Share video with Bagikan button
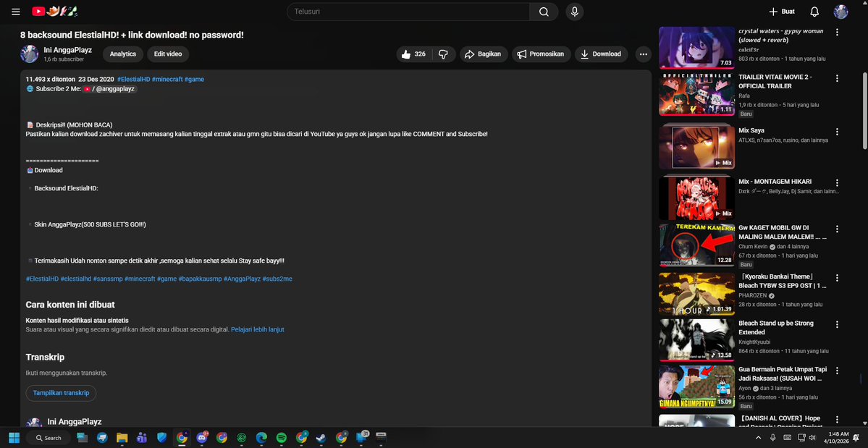This screenshot has width=868, height=448. pos(484,54)
